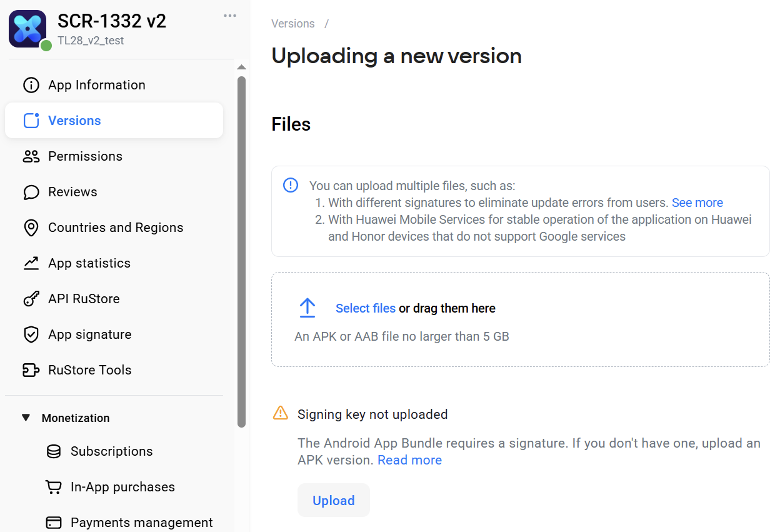Click the Select files link
The height and width of the screenshot is (532, 780).
[x=365, y=308]
